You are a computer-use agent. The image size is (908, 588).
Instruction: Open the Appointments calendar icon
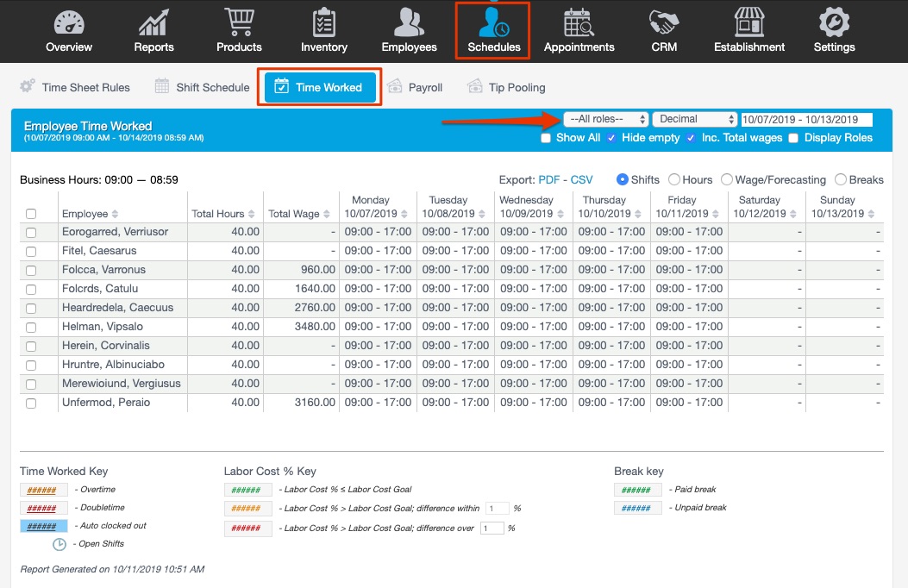(579, 22)
